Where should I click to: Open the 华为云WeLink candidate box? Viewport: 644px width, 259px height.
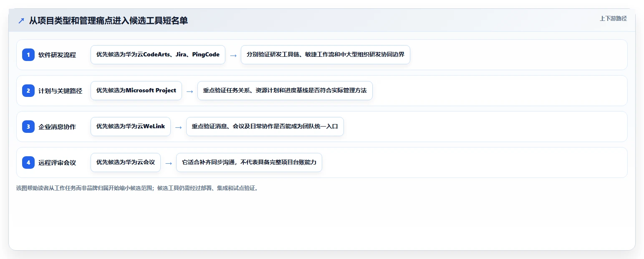(131, 127)
